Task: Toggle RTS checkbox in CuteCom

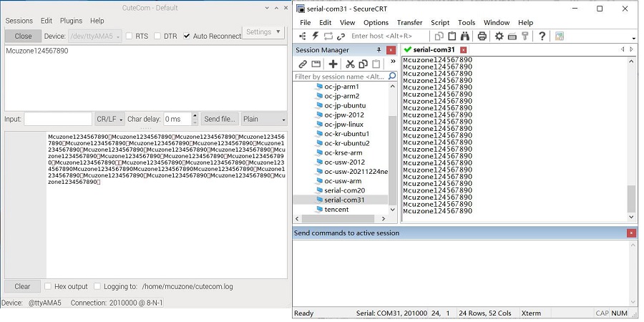Action: coord(129,36)
